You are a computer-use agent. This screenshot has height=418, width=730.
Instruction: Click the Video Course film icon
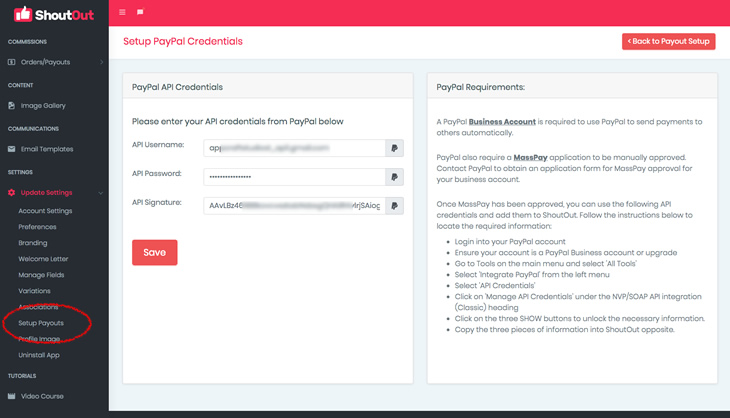pos(12,396)
